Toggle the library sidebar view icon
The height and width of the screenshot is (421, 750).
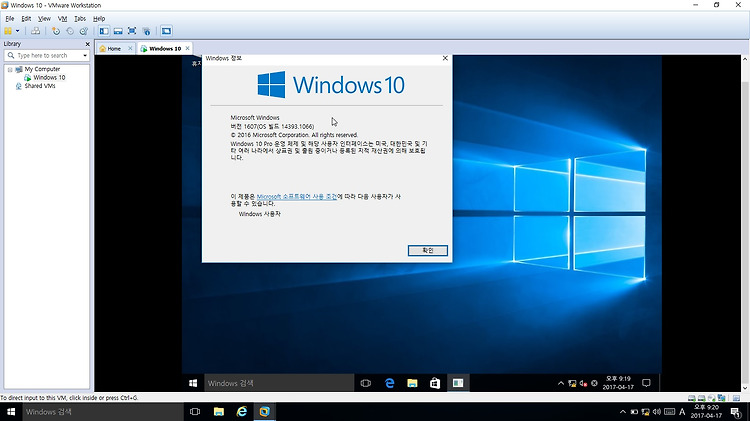coord(104,31)
